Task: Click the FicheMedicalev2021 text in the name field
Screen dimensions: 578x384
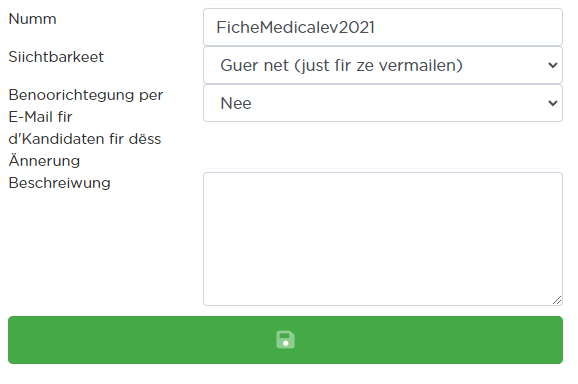Action: [x=295, y=27]
